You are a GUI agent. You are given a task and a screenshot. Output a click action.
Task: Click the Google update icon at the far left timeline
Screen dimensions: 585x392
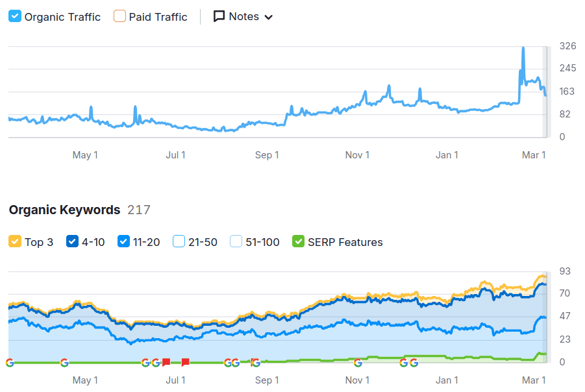point(10,362)
